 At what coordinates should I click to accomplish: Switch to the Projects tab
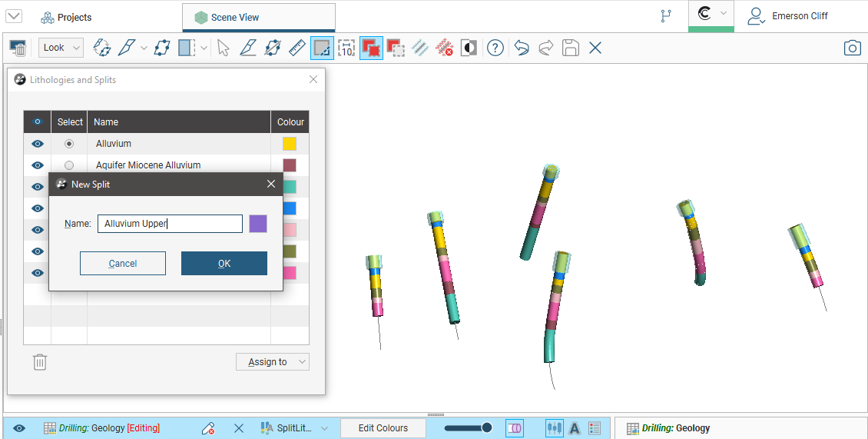(x=66, y=17)
